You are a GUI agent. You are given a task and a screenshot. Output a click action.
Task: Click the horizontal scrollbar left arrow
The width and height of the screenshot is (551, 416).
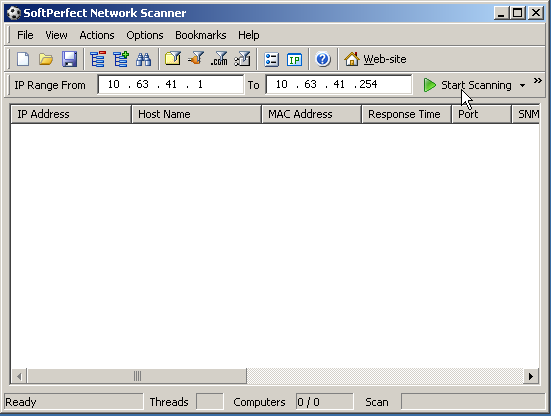pos(19,376)
